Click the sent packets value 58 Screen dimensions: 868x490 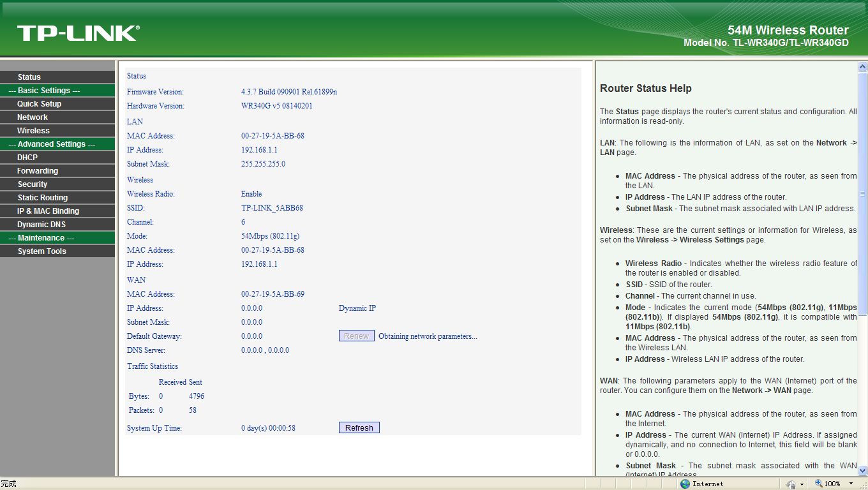click(x=193, y=410)
